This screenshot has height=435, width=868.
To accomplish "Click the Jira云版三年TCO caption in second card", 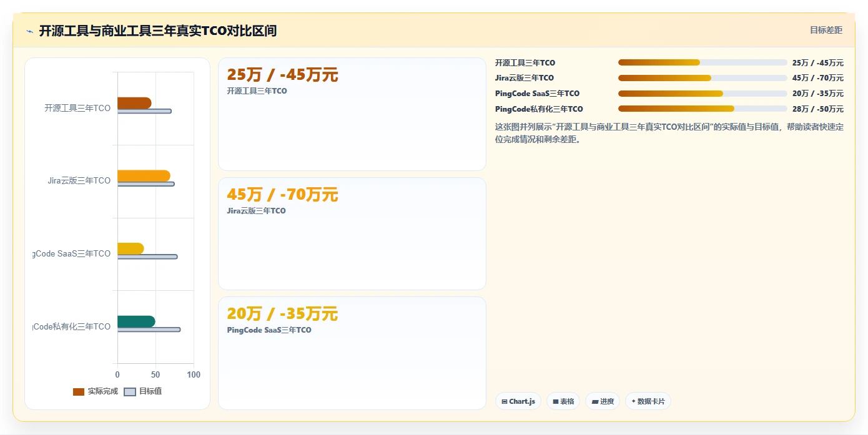I will [257, 211].
